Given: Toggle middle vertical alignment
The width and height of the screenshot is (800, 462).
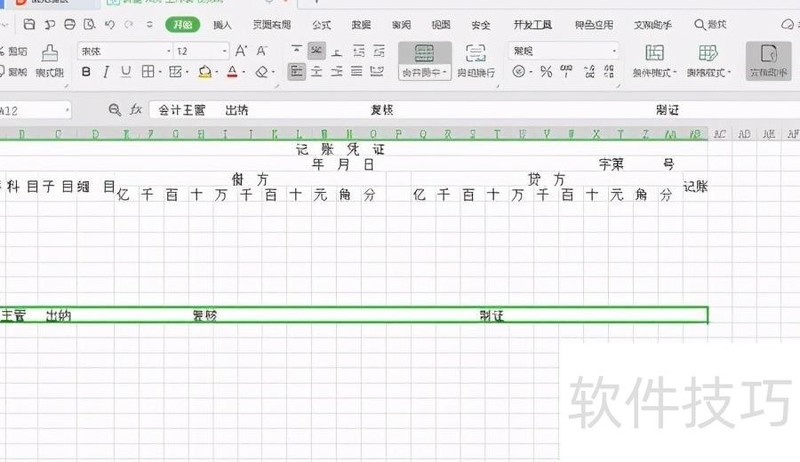Looking at the screenshot, I should (x=316, y=50).
